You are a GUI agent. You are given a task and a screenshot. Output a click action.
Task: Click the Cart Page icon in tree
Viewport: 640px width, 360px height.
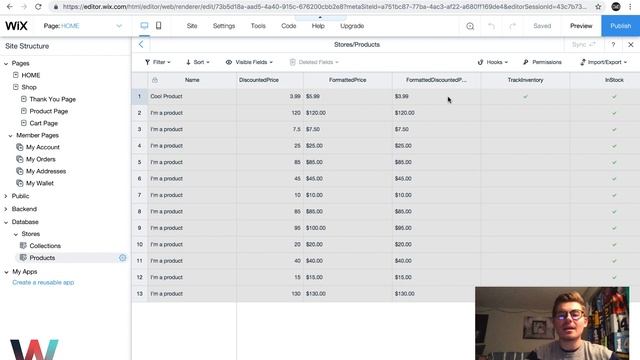point(24,123)
